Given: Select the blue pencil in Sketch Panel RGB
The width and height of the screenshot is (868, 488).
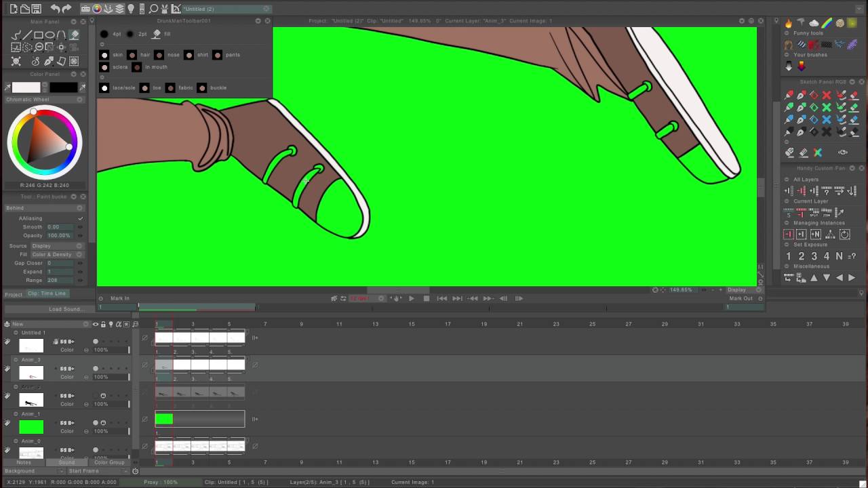Looking at the screenshot, I should pyautogui.click(x=789, y=120).
